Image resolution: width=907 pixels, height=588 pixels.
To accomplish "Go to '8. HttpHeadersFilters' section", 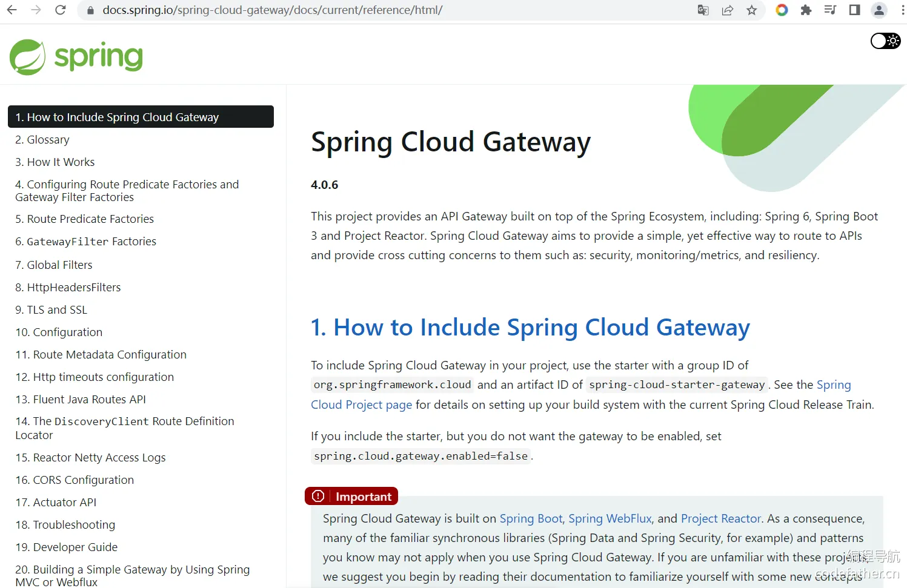I will point(68,288).
